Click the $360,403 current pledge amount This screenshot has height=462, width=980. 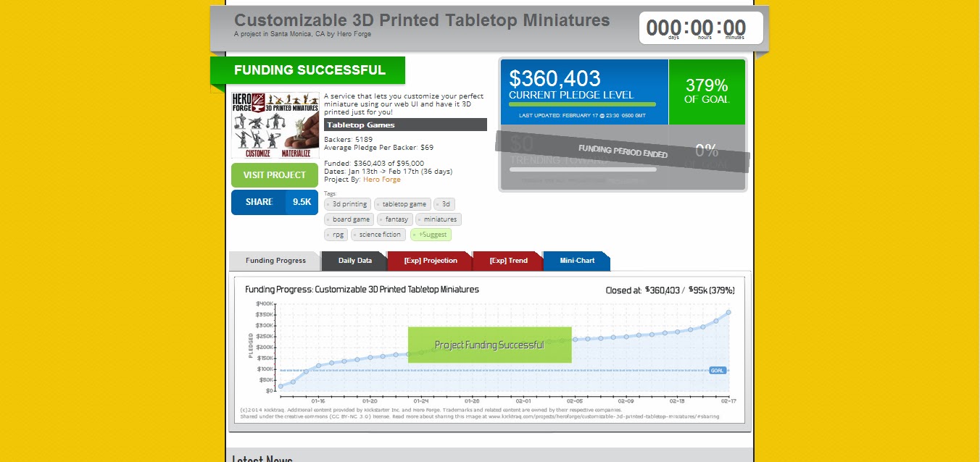pyautogui.click(x=555, y=78)
